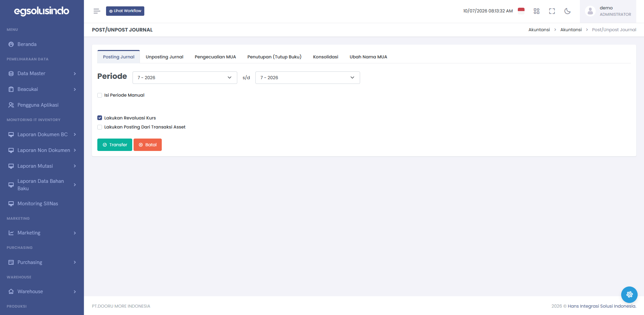Click the Lihat Workflow button
Viewport: 644px width, 315px height.
point(125,11)
